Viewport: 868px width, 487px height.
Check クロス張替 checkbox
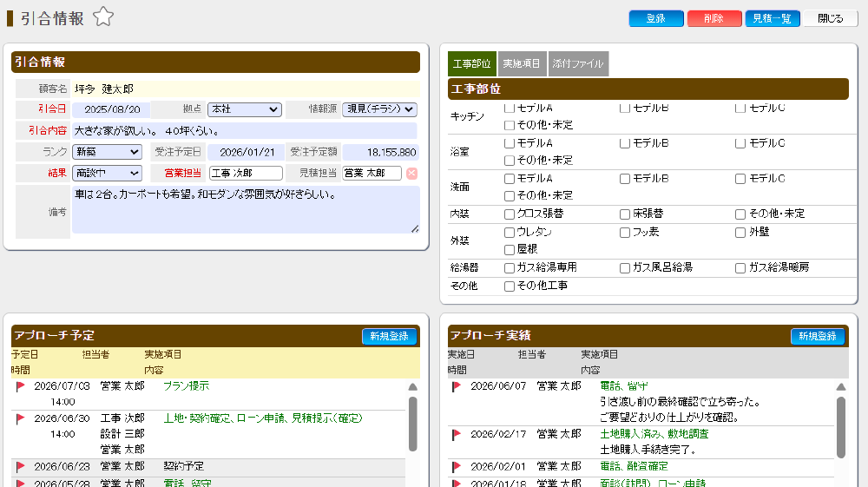[510, 214]
